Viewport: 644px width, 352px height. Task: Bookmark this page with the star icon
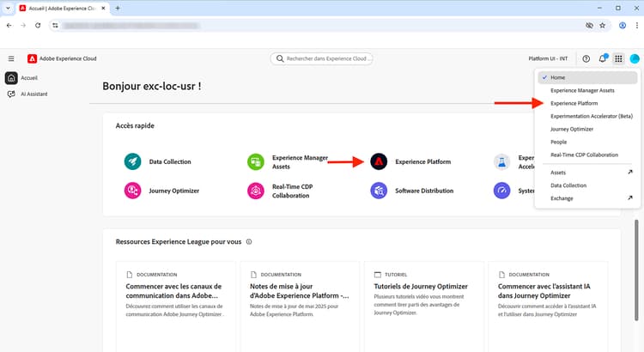coord(603,26)
